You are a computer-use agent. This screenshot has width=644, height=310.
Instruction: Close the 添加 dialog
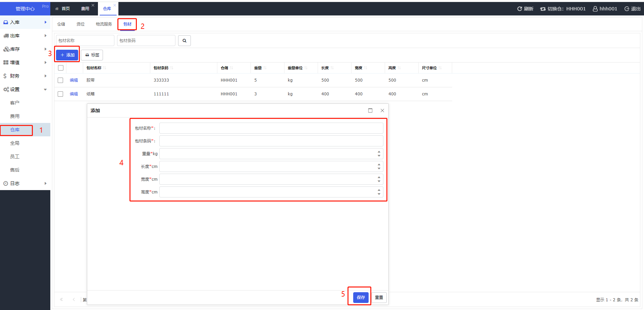[x=382, y=110]
